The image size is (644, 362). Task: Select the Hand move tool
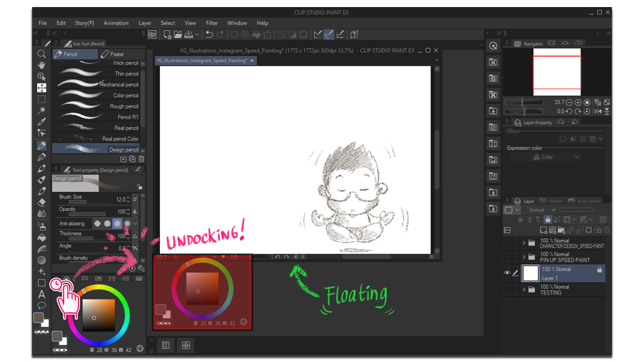point(42,65)
